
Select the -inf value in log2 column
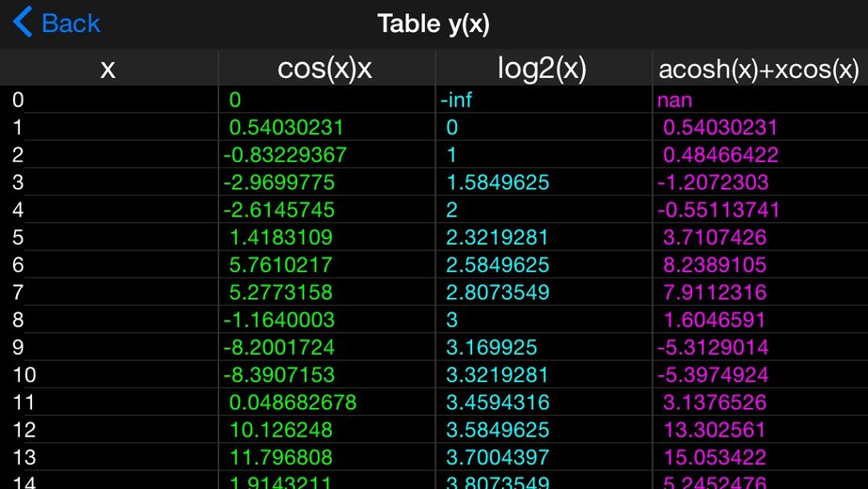(456, 100)
